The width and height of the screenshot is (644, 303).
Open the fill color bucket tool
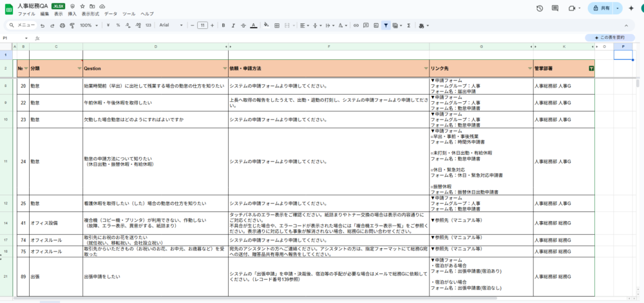point(265,25)
